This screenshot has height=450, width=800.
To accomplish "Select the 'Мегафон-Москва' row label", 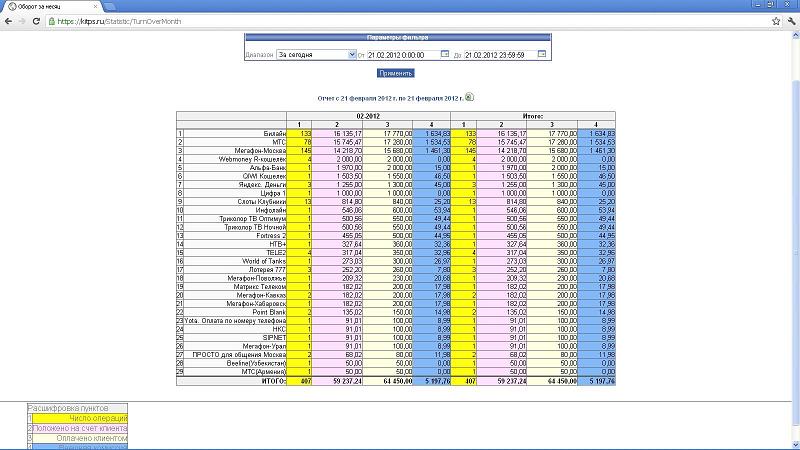I will pyautogui.click(x=260, y=151).
